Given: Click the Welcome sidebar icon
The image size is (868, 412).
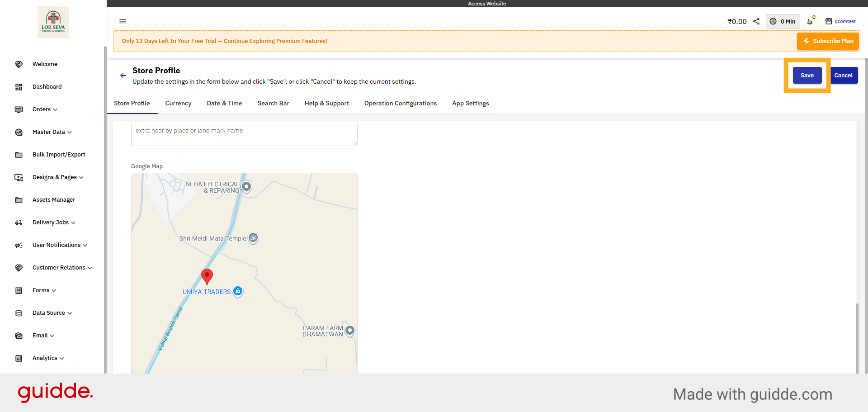Looking at the screenshot, I should point(19,64).
